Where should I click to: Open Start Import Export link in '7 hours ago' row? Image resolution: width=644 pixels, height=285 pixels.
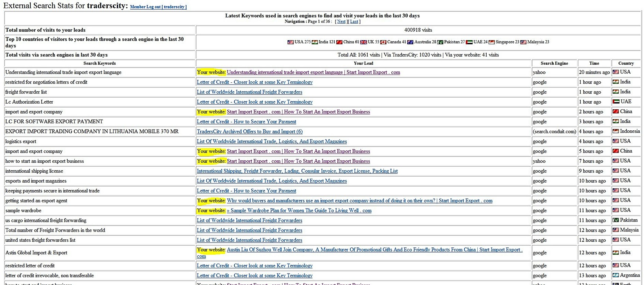298,161
